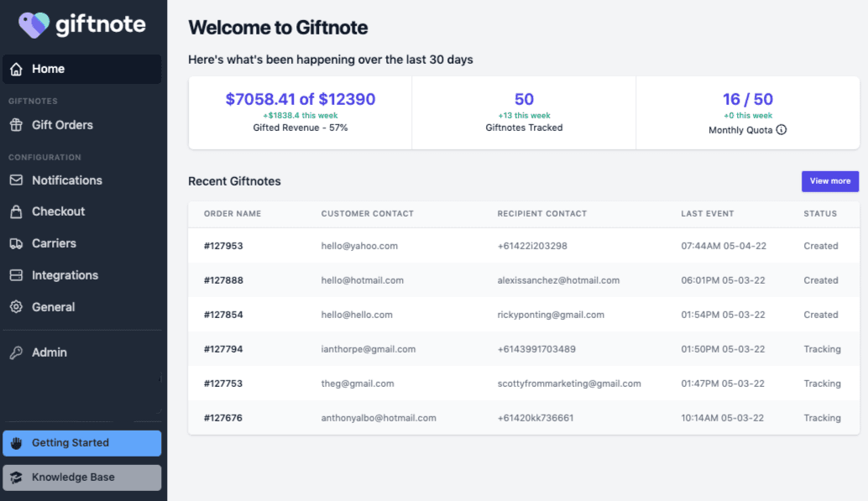Click the 10:14AM 05-03-22 event time
The image size is (868, 501).
(x=722, y=418)
